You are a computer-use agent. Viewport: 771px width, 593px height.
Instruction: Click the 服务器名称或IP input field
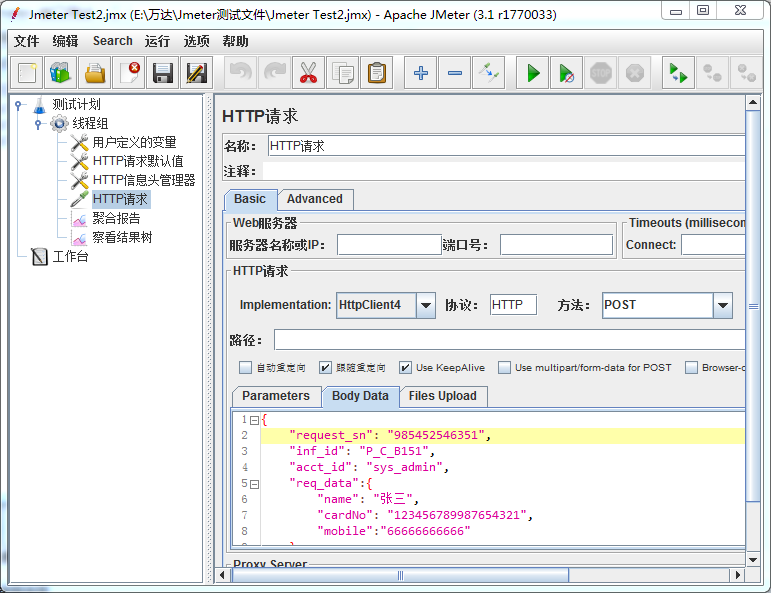point(389,245)
